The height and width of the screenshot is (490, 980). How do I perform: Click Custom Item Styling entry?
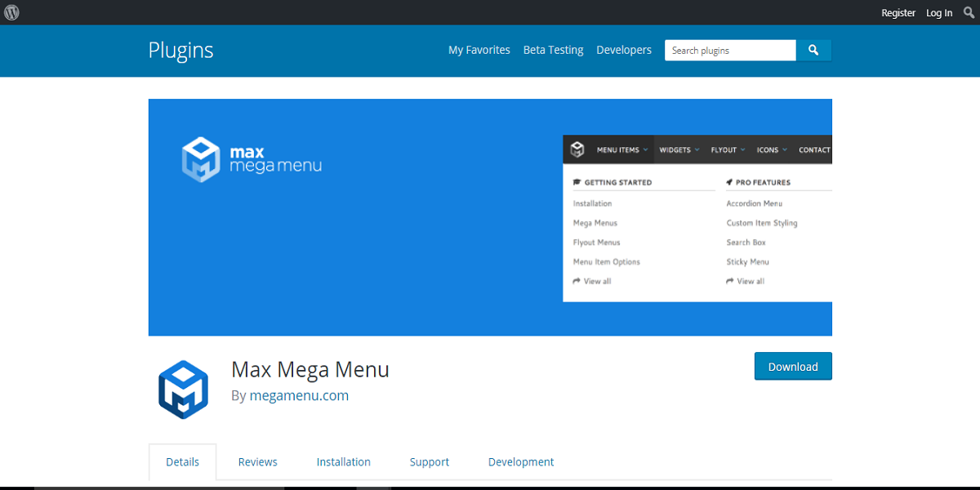[x=762, y=223]
